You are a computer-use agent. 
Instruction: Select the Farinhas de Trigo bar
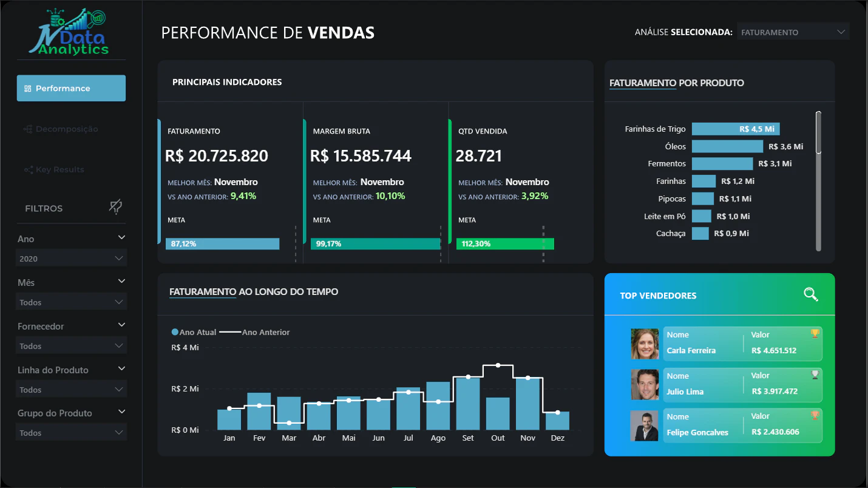tap(736, 129)
